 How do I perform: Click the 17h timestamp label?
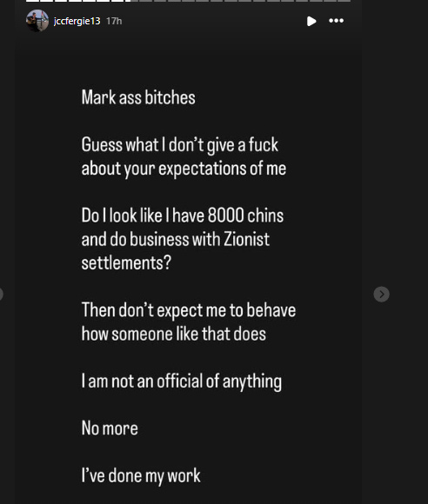(114, 21)
